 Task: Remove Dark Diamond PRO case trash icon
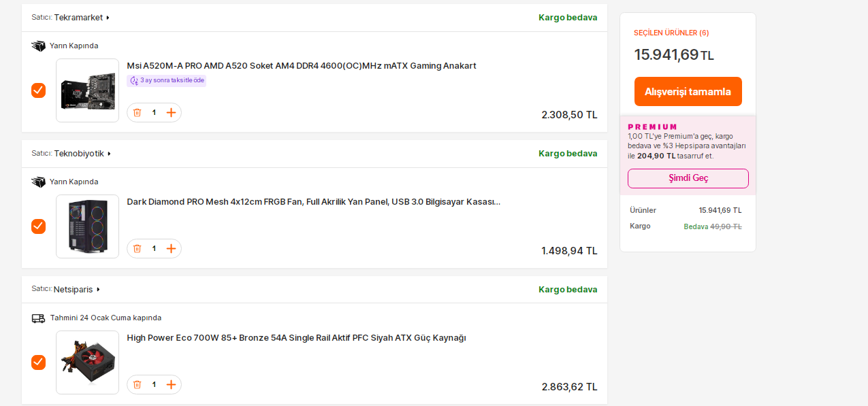coord(137,248)
